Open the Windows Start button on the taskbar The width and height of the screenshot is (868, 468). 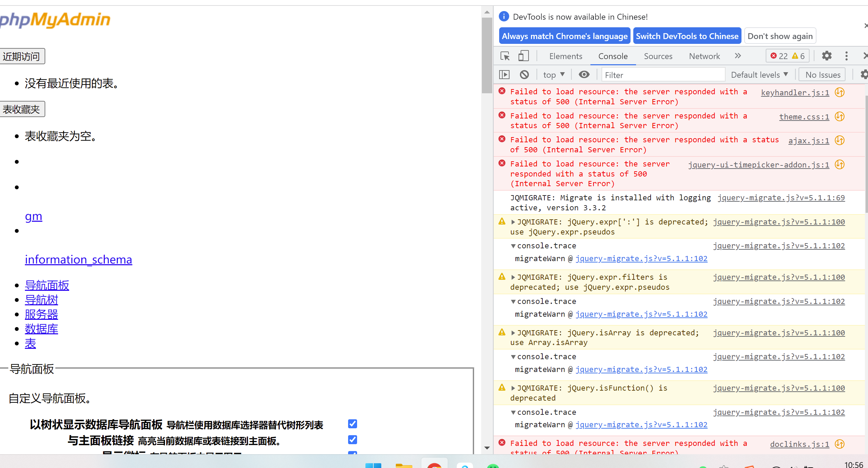pos(373,465)
